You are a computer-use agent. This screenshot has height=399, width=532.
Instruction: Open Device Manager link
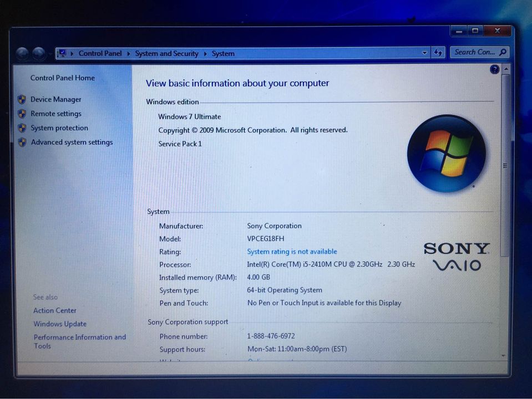coord(56,99)
